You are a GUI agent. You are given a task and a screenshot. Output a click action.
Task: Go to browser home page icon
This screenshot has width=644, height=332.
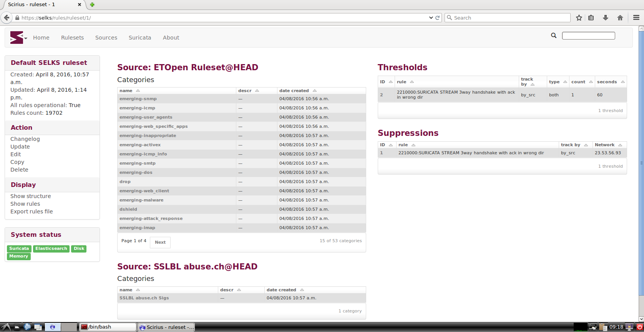click(620, 18)
